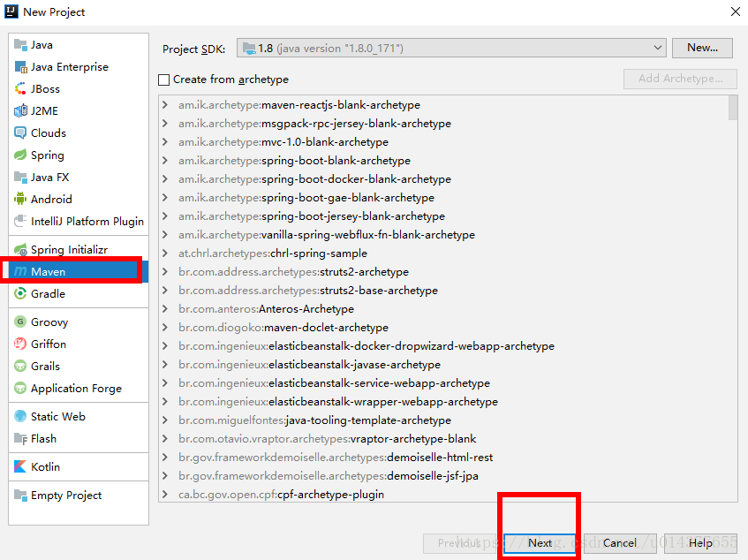Click the IntelliJ Platform Plugin icon
The image size is (748, 560).
pyautogui.click(x=20, y=221)
